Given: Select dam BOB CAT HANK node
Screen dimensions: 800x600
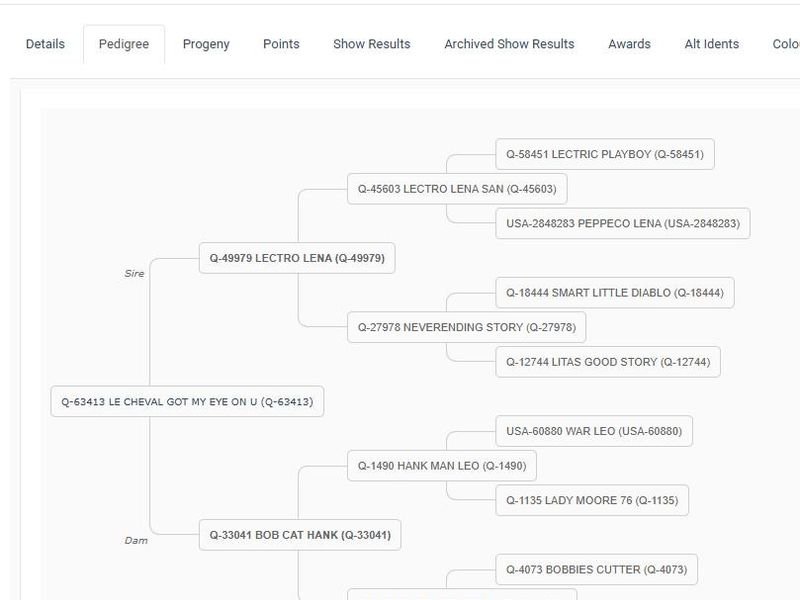Looking at the screenshot, I should [300, 535].
